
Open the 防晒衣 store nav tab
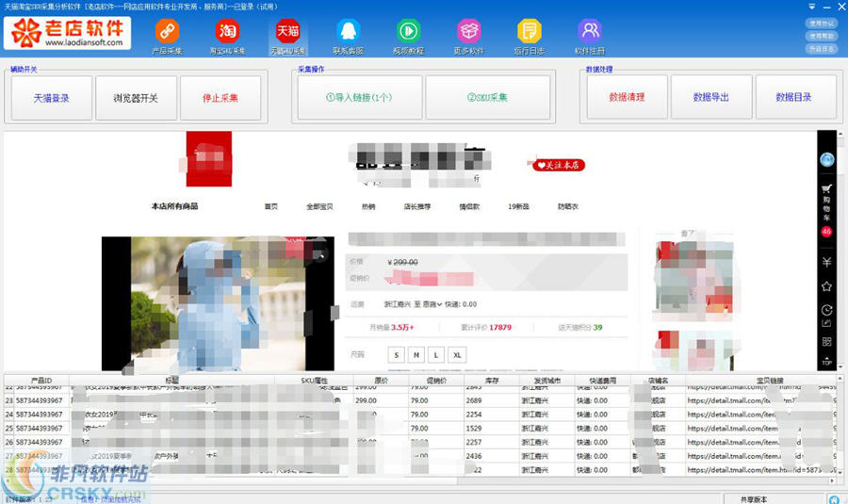click(x=568, y=206)
